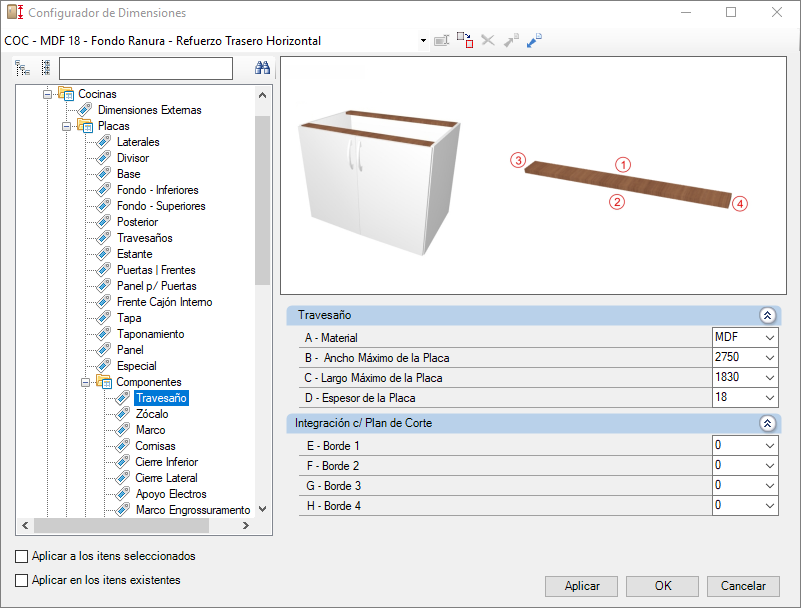Click the tag icon next to Divisor
The height and width of the screenshot is (608, 801).
(x=104, y=158)
